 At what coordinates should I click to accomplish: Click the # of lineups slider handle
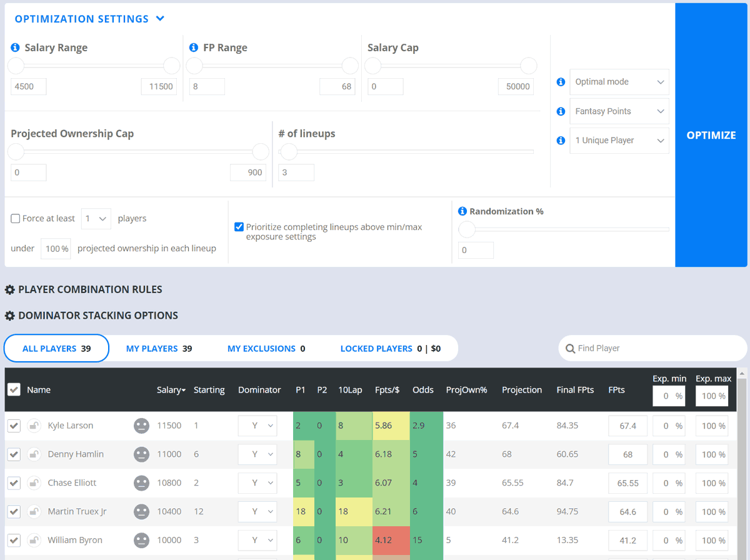pos(288,152)
